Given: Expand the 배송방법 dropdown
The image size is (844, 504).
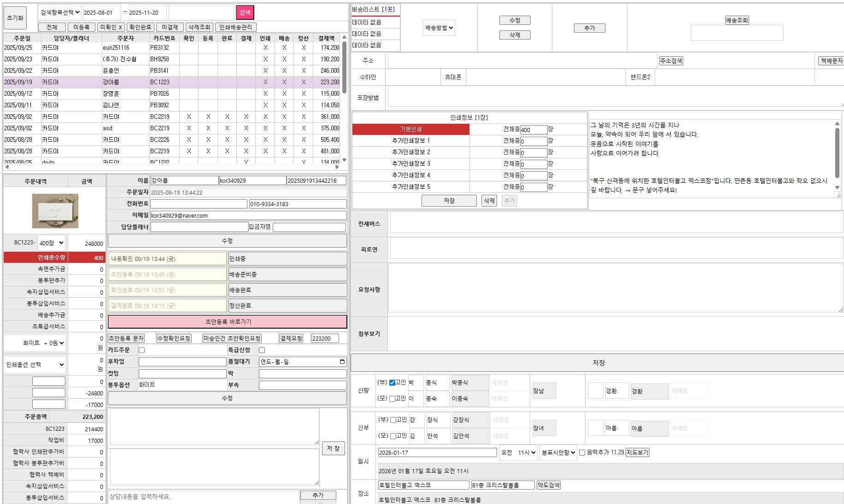Looking at the screenshot, I should [x=439, y=28].
